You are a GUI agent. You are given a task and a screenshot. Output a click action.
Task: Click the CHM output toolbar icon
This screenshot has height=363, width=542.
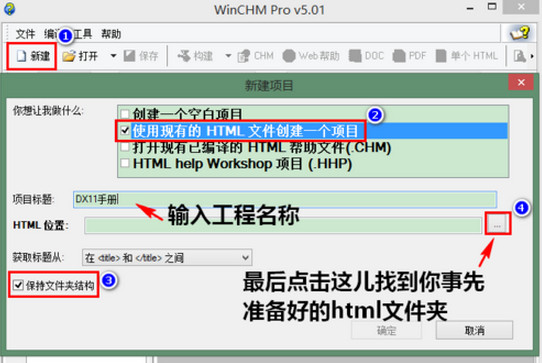(x=244, y=56)
